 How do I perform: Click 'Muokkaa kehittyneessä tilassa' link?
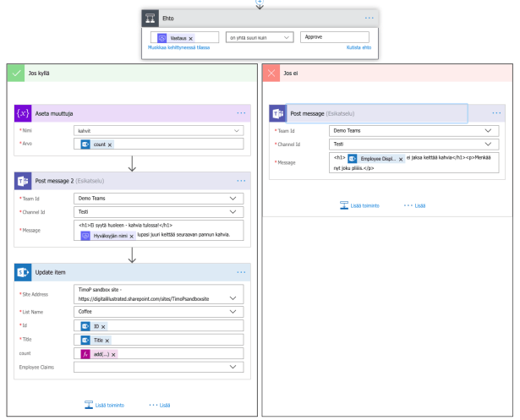click(180, 49)
